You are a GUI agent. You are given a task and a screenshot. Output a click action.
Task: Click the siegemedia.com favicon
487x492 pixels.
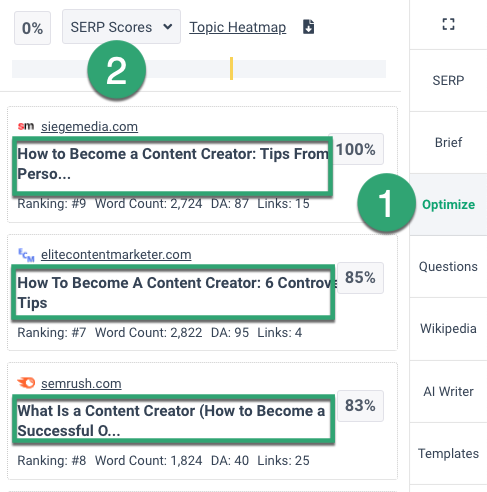(x=26, y=126)
